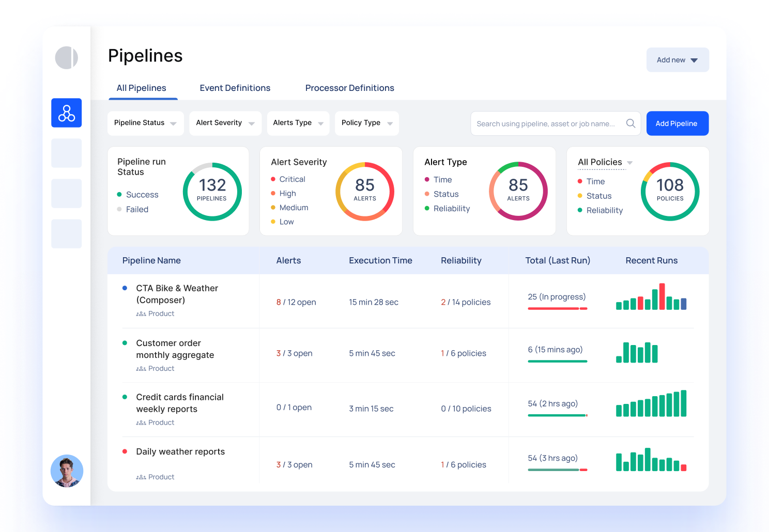Open Customer order monthly aggregate pipeline
This screenshot has width=769, height=532.
[x=175, y=349]
